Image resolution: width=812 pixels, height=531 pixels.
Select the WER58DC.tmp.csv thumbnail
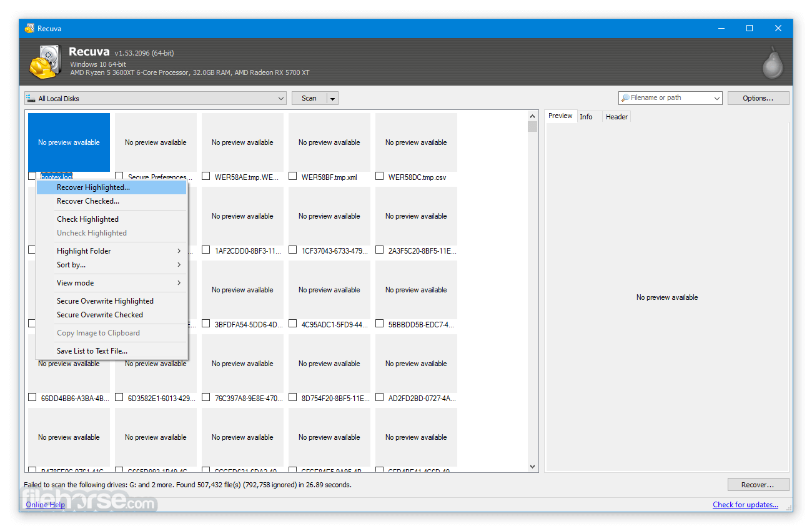[x=416, y=142]
